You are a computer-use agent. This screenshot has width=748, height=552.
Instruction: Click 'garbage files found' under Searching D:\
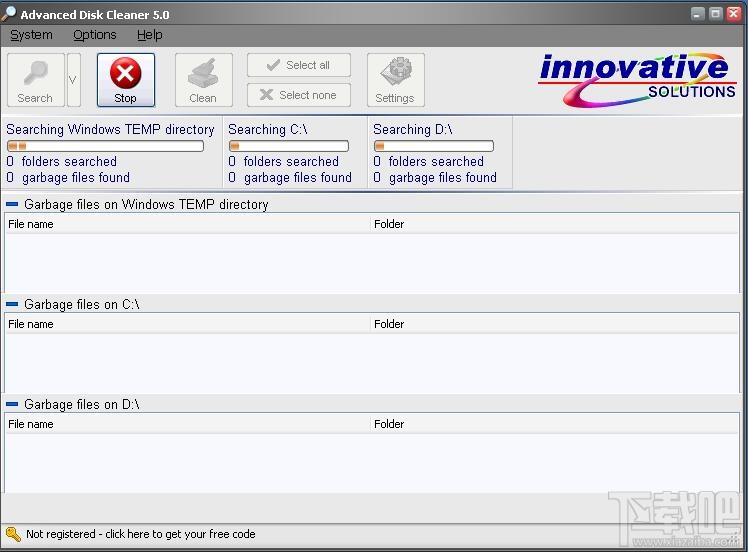tap(443, 177)
